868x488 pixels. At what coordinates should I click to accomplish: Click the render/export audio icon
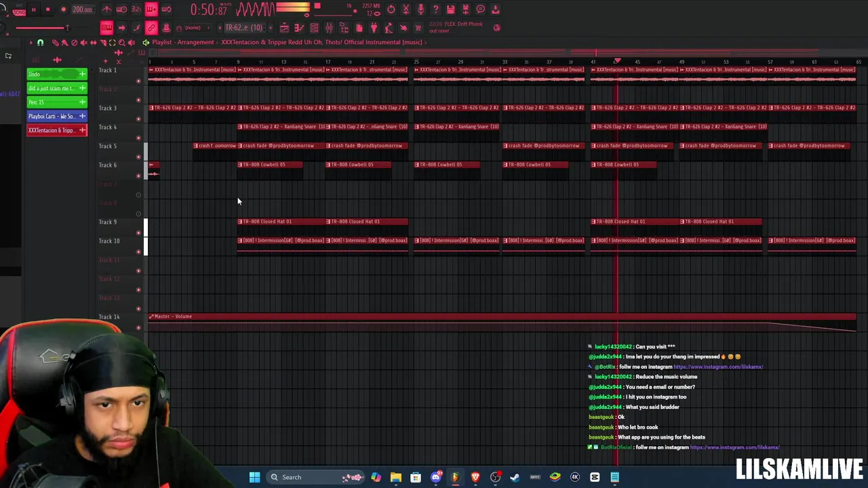(465, 9)
